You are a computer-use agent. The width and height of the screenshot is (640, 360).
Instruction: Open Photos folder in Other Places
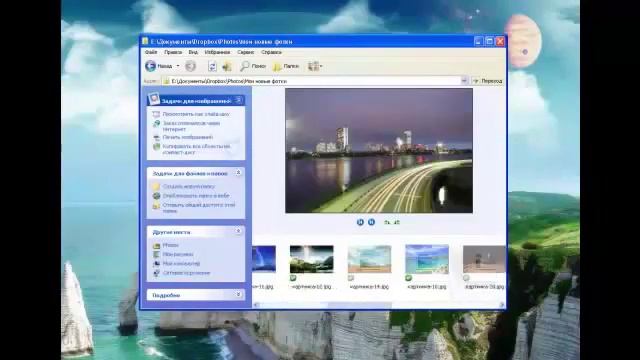170,245
